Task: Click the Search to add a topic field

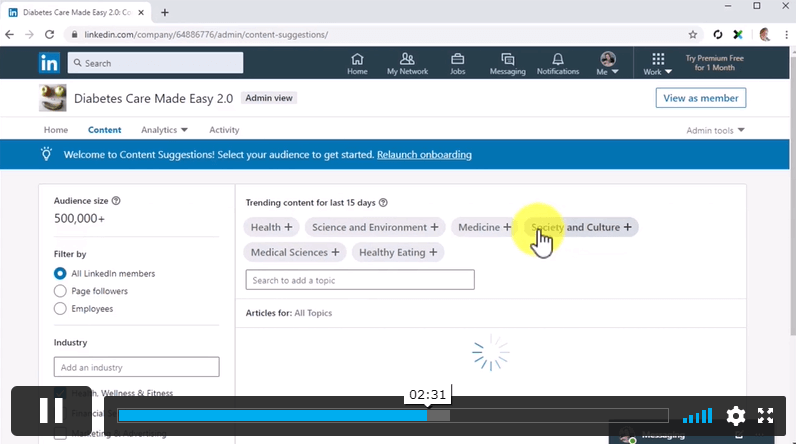Action: (x=360, y=280)
